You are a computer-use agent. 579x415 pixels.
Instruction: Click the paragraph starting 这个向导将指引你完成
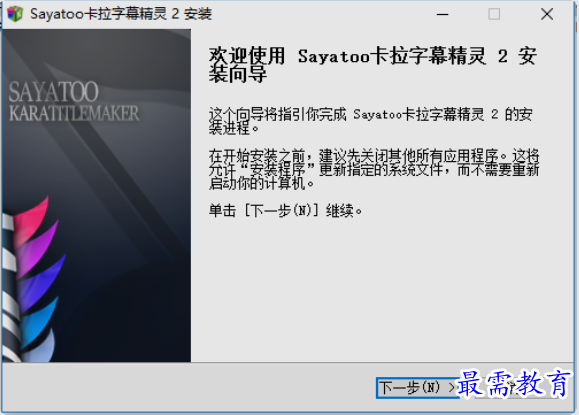click(370, 121)
